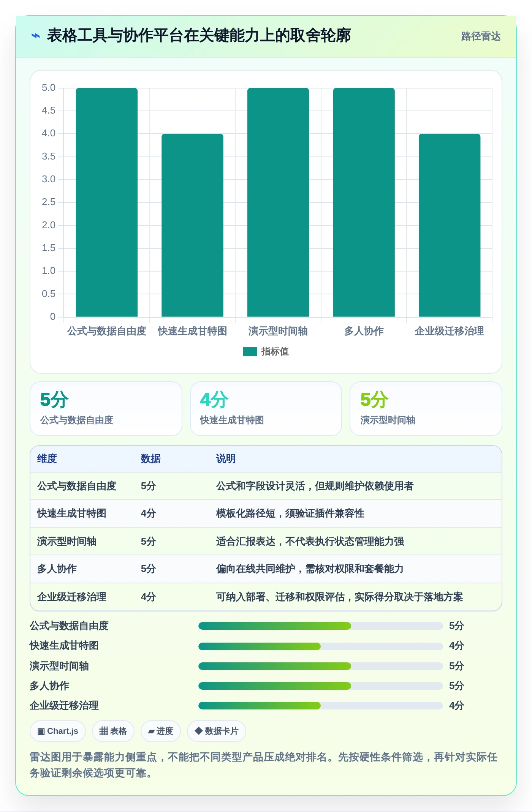Open the 5分 演示型时间轴 data card
The image size is (532, 812).
(426, 409)
